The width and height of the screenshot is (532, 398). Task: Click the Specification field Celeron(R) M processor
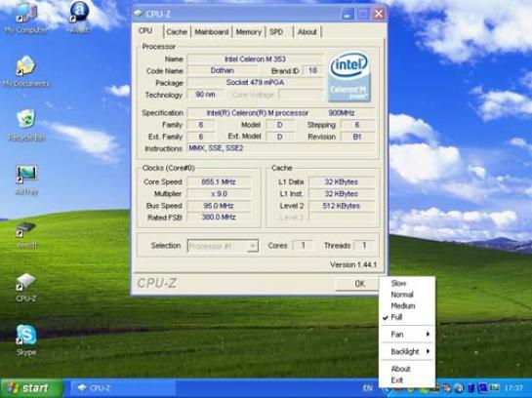click(281, 113)
